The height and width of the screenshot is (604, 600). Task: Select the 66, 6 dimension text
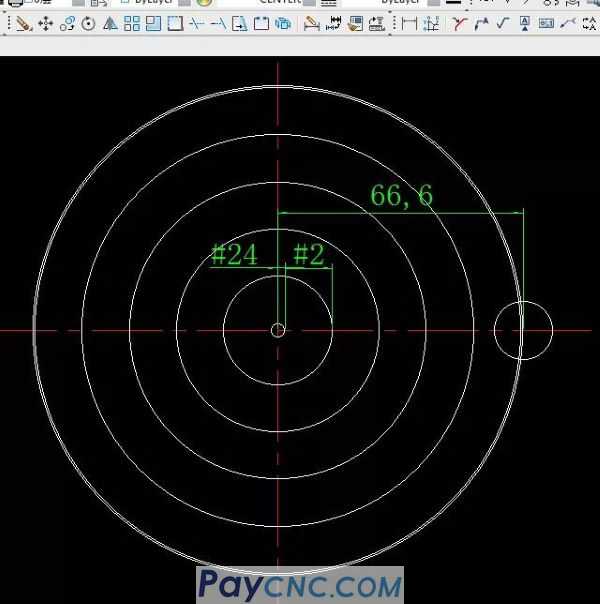pyautogui.click(x=402, y=196)
